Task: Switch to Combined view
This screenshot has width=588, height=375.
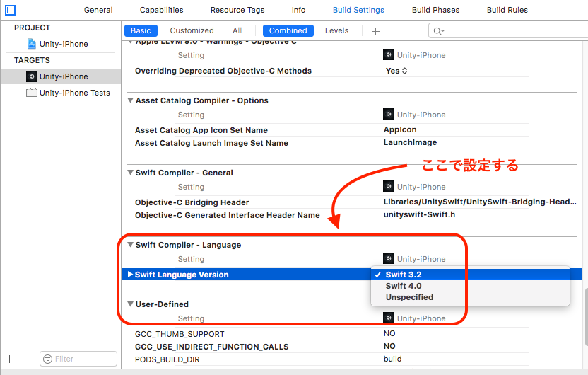Action: (288, 31)
